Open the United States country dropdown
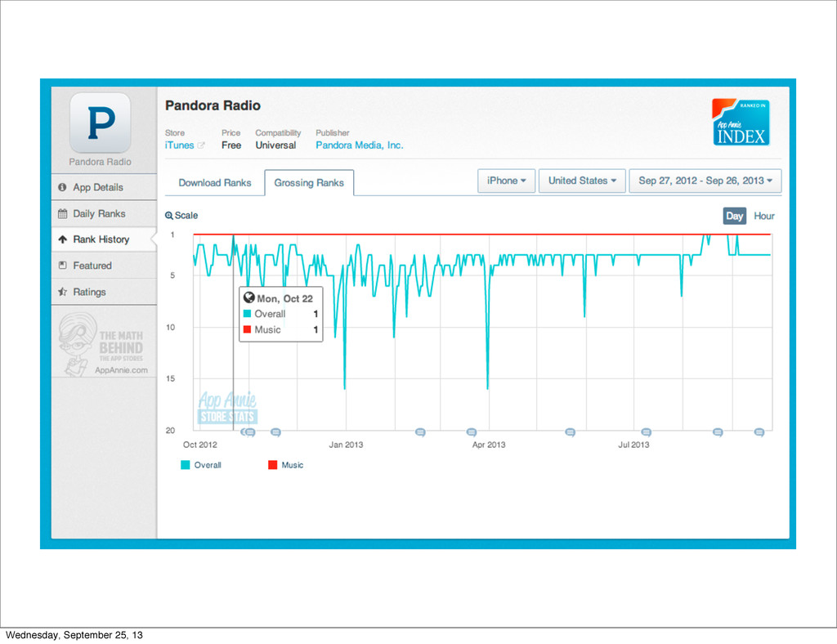The image size is (837, 644). (x=582, y=181)
